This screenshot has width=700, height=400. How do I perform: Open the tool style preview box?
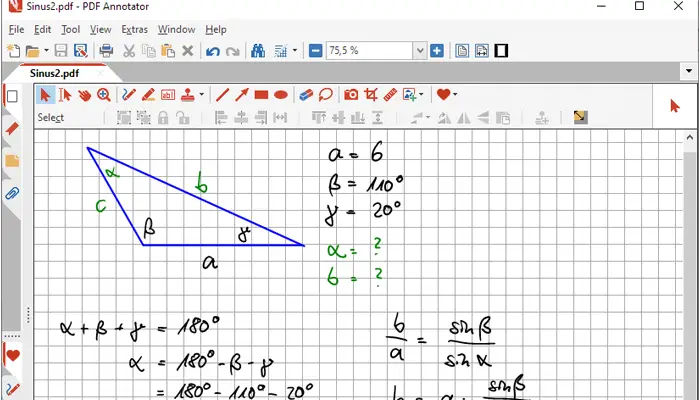tap(675, 106)
